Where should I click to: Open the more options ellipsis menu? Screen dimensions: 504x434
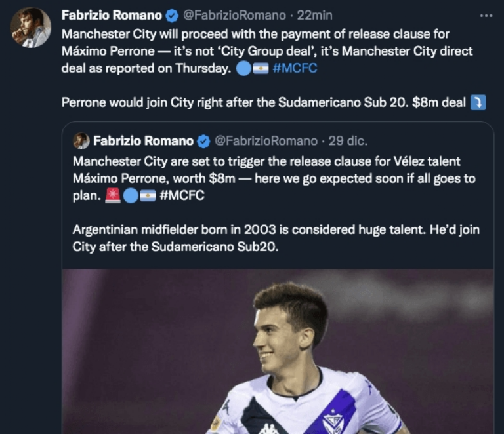click(486, 15)
